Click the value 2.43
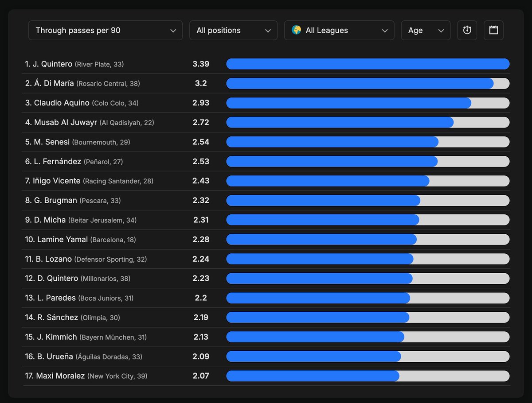532x403 pixels. click(201, 181)
